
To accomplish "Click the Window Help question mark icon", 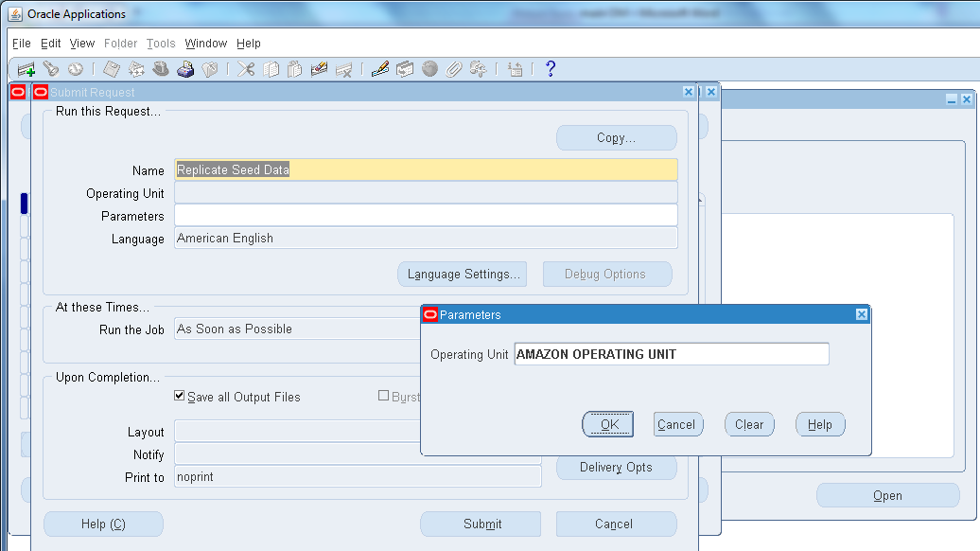I will [550, 69].
